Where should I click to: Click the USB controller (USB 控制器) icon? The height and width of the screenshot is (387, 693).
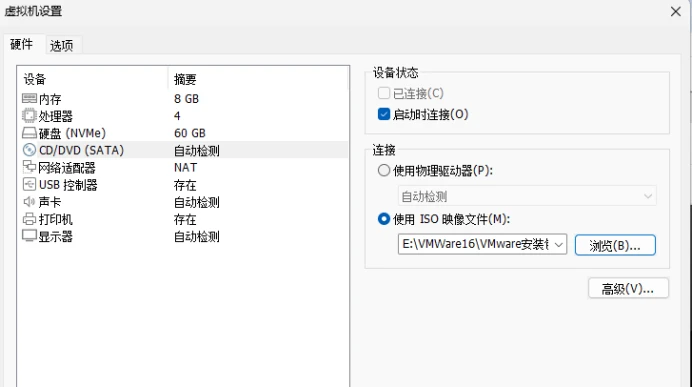coord(29,184)
